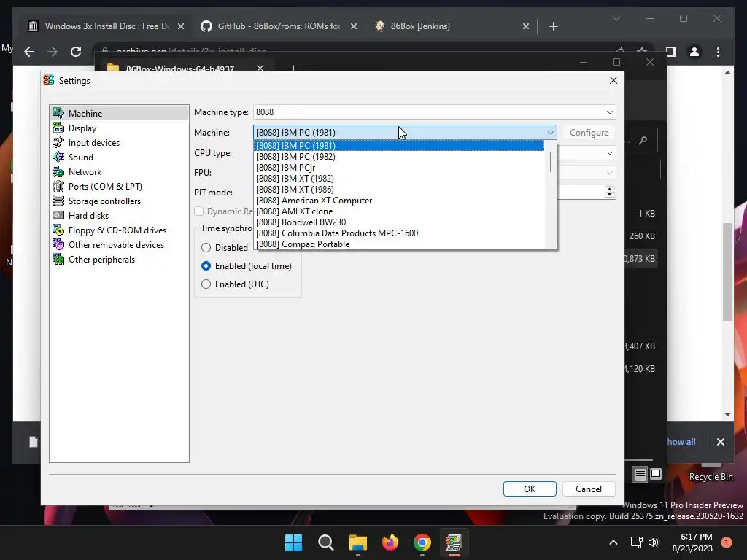Screen dimensions: 747x560
Task: Select Other peripherals icon
Action: [x=58, y=259]
